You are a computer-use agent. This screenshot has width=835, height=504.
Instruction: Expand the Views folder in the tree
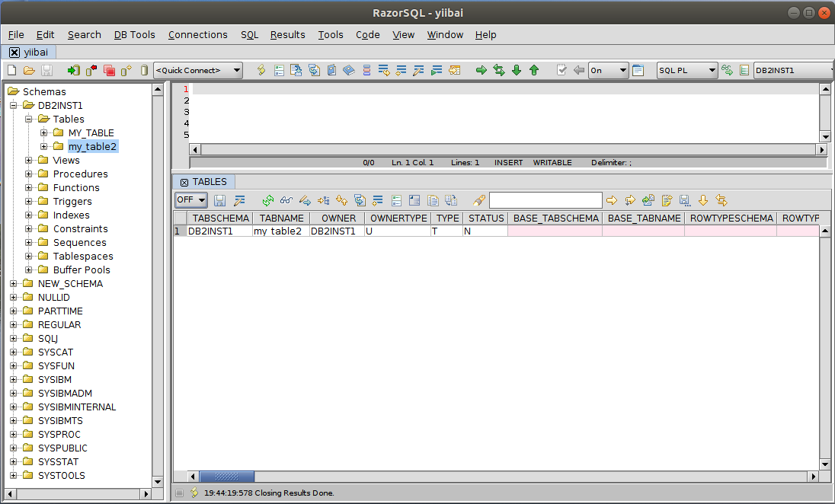pos(29,161)
